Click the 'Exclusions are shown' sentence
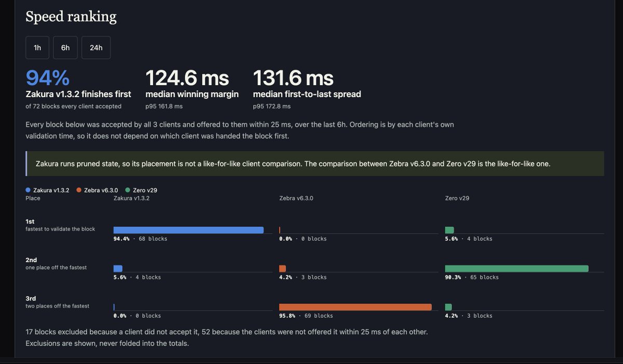The width and height of the screenshot is (623, 364). [107, 343]
